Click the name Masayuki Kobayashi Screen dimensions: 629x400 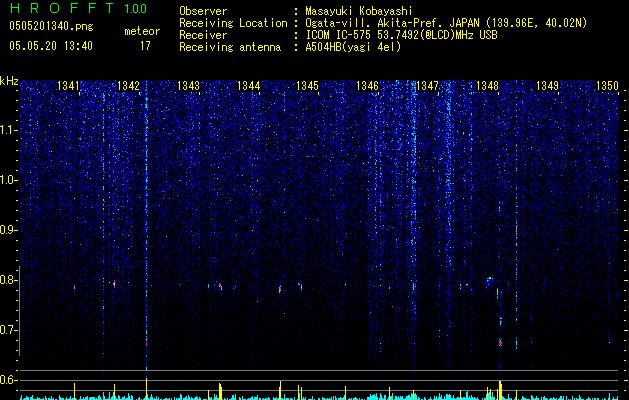359,11
